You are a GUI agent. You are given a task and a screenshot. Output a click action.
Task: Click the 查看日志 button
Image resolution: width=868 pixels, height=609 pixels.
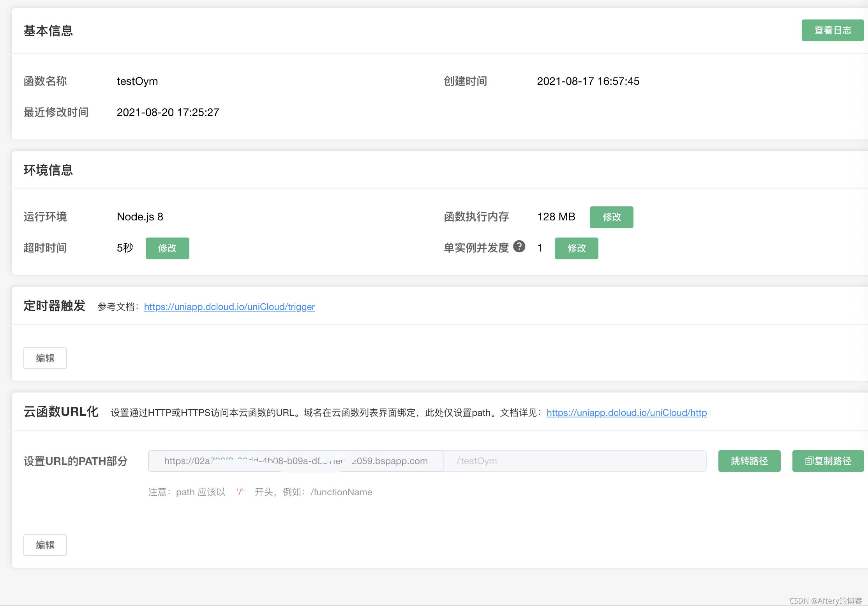pyautogui.click(x=832, y=30)
